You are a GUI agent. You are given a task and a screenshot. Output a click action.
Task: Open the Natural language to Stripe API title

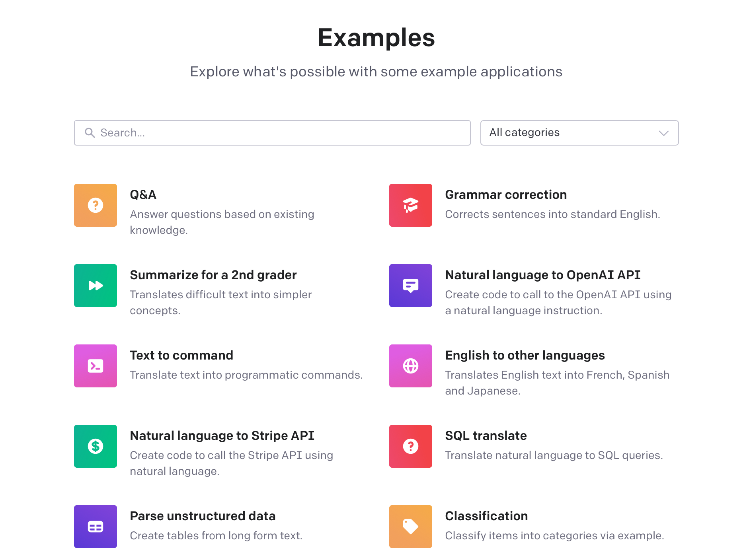pyautogui.click(x=222, y=436)
